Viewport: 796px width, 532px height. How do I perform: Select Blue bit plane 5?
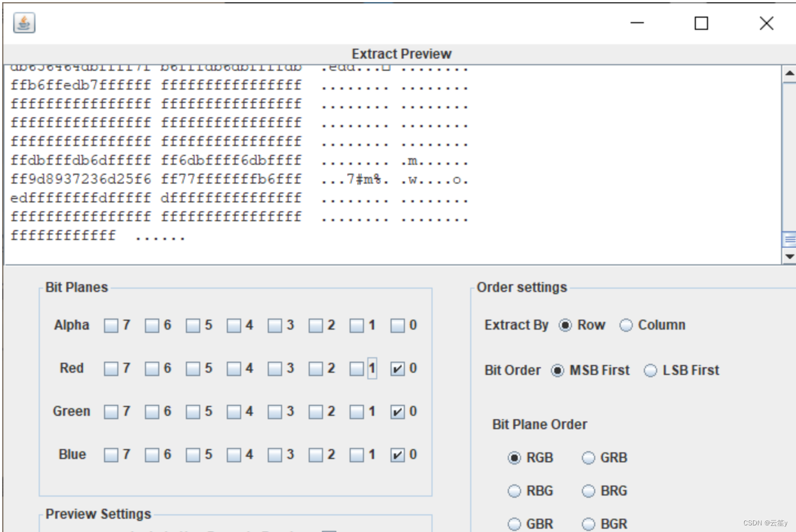[193, 455]
